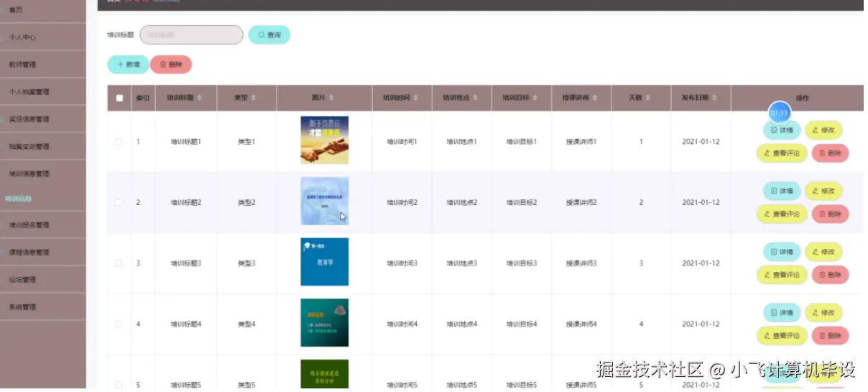Click the 授课讲师4 cell
Screen dimensions: 868x392
(x=581, y=324)
